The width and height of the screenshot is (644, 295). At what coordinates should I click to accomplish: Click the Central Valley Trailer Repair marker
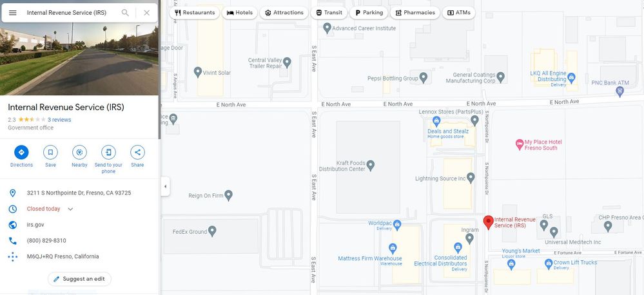(287, 62)
